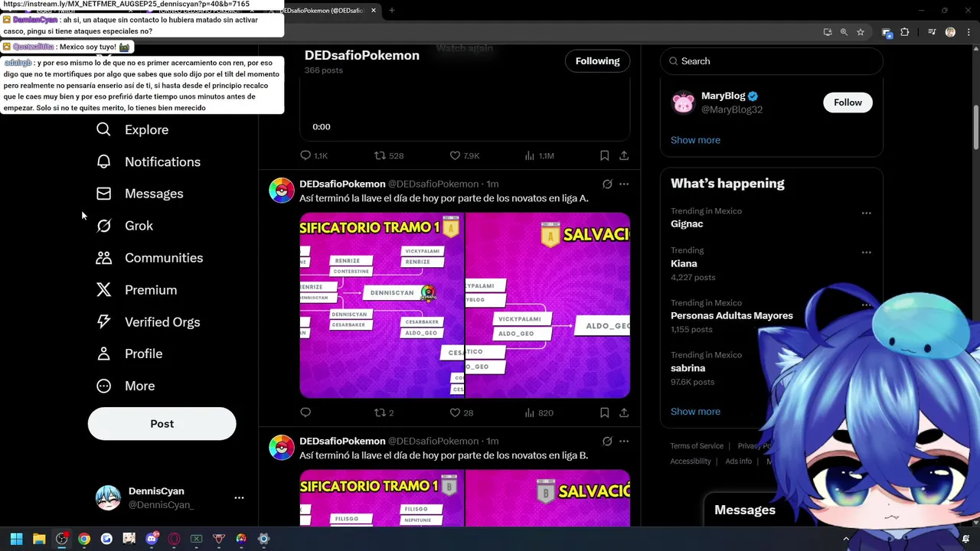Open the Clasificatorio Tramo 1 A bracket image
980x551 pixels.
381,305
